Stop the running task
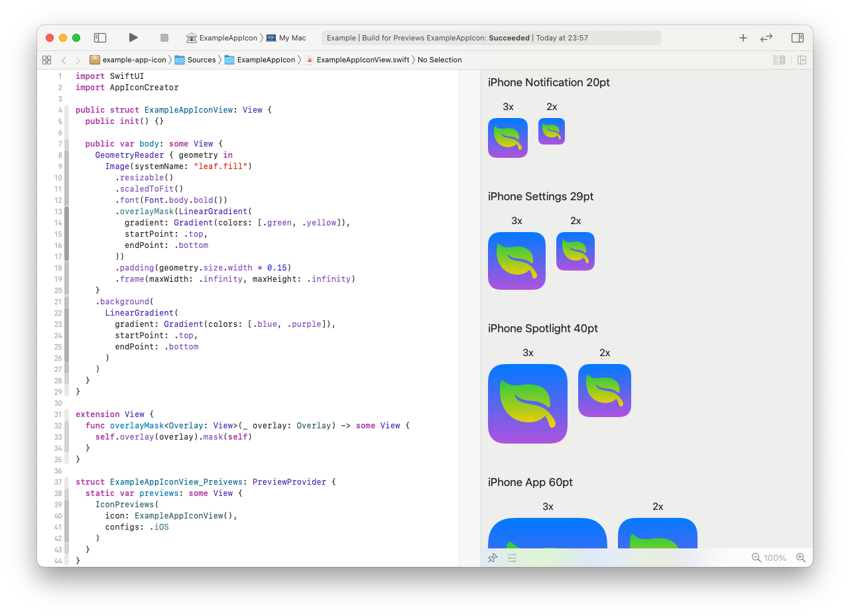 click(x=164, y=38)
